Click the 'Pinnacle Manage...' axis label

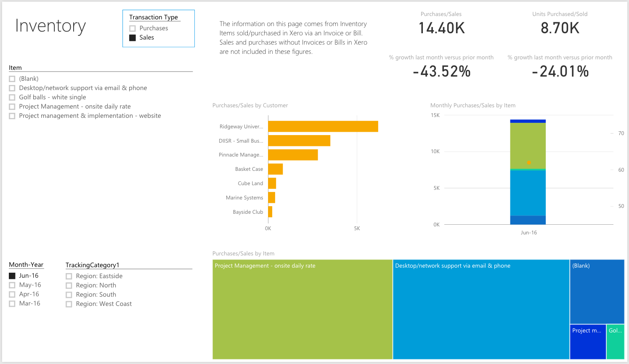coord(241,155)
